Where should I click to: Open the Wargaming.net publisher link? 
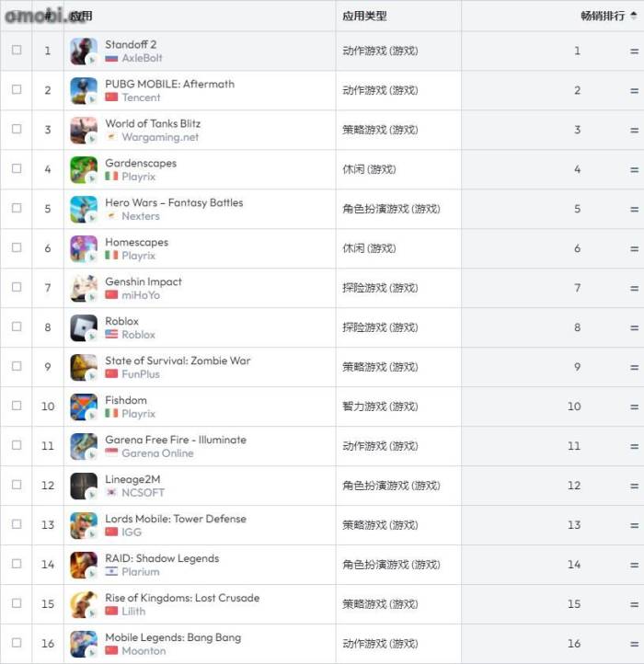click(160, 137)
